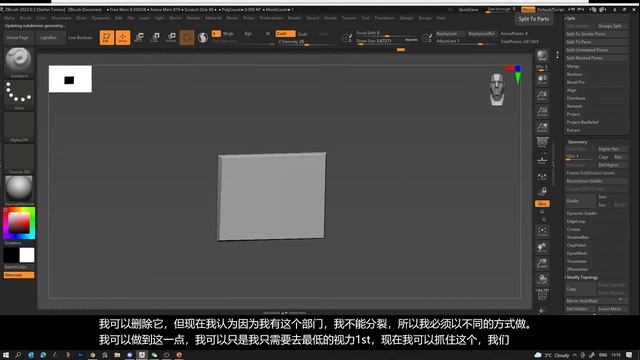Adjust the Focal Shift slider
640x360 pixels.
(x=388, y=33)
